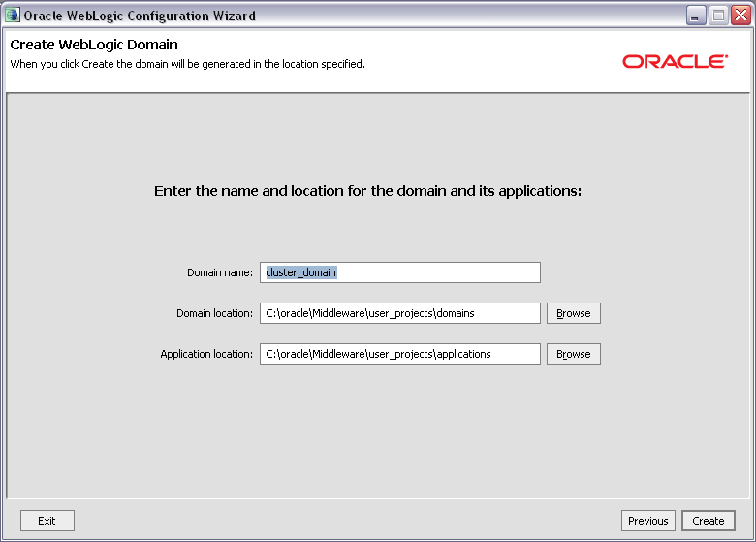This screenshot has height=542, width=756.
Task: Click the 'Create WebLogic Domain' heading
Action: [x=94, y=45]
